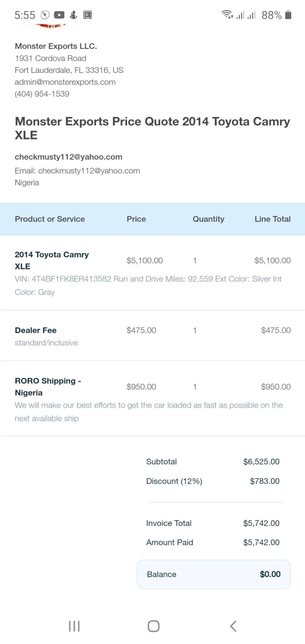Tap the Balance $0.00 box
Screen dimensions: 305x644
(x=214, y=574)
